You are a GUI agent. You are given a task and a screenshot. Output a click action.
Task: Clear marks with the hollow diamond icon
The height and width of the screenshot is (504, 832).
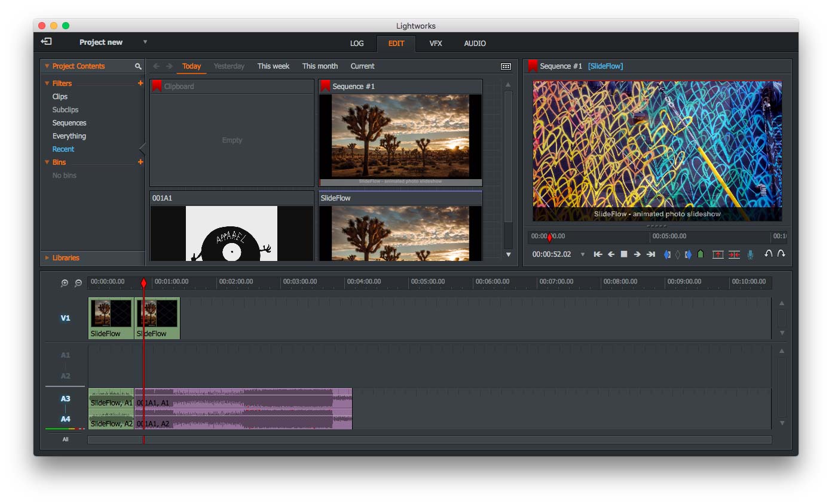[x=678, y=254]
